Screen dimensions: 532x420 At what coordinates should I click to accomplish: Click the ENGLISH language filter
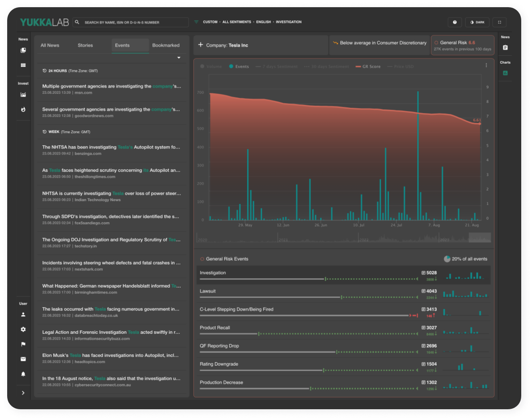pyautogui.click(x=263, y=22)
